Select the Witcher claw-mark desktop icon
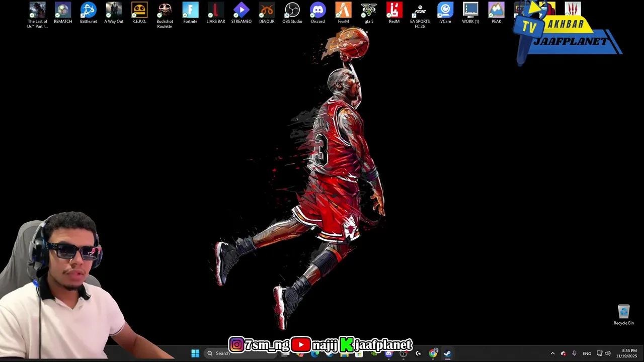The image size is (644, 362). pos(573,10)
